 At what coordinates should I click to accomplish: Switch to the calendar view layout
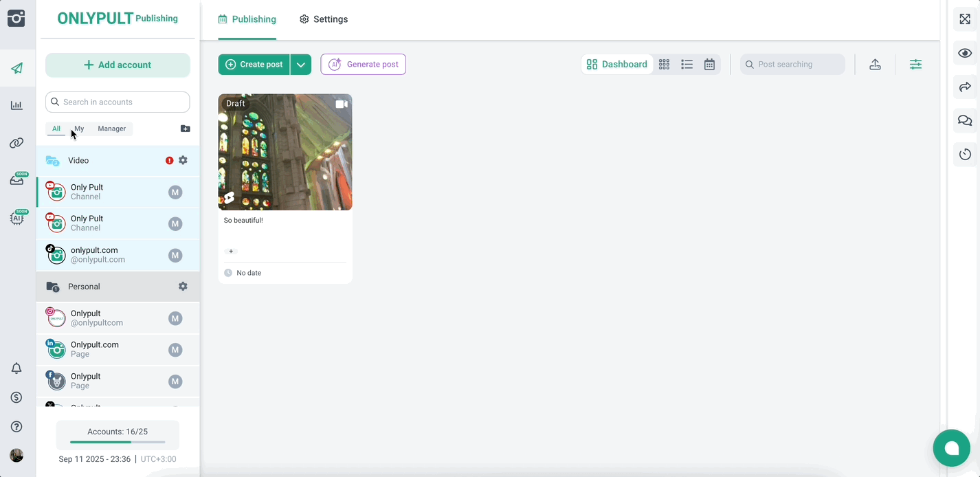pyautogui.click(x=709, y=65)
